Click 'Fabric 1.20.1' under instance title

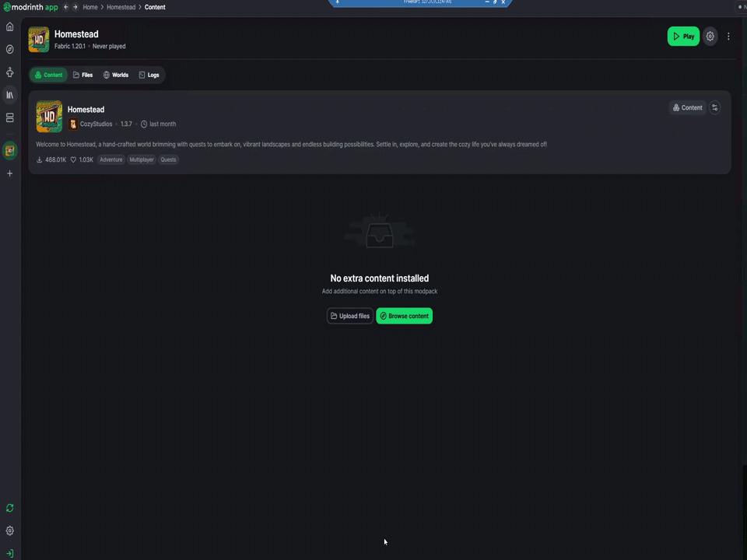tap(69, 46)
